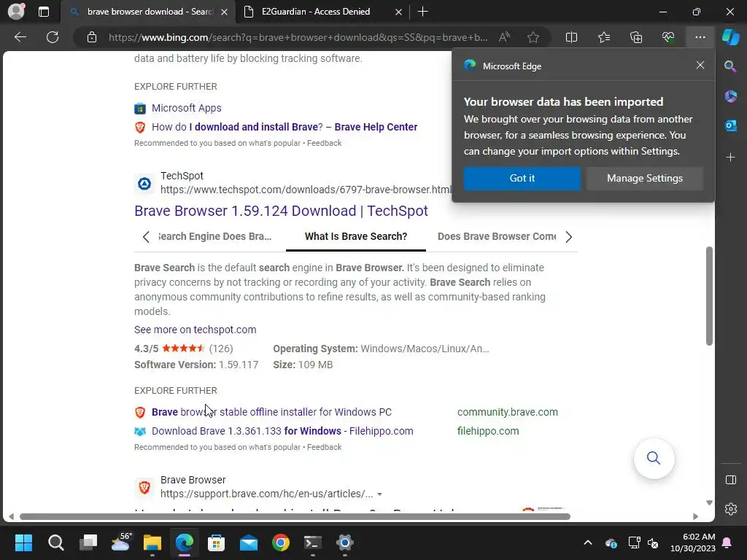Click the floating search magnifier button
The height and width of the screenshot is (560, 747).
654,458
